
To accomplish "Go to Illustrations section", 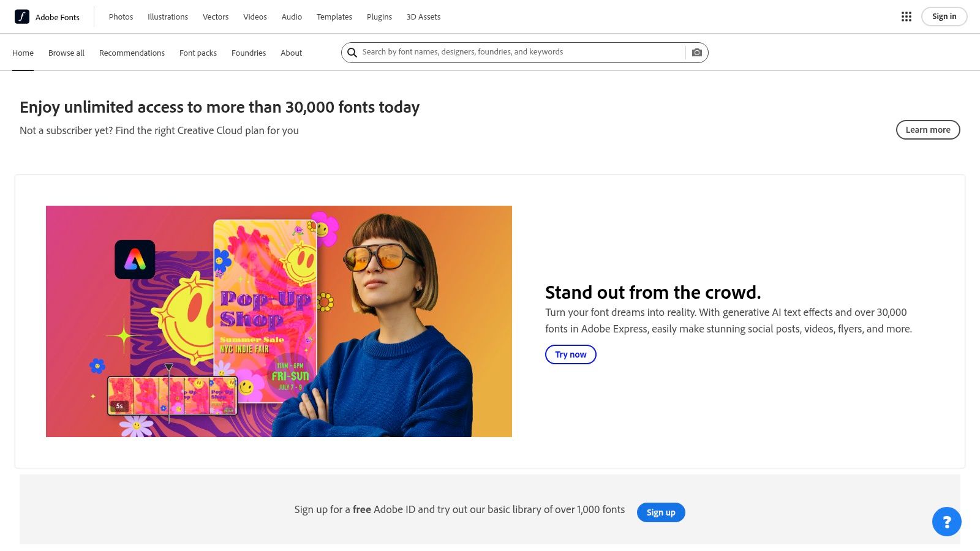I will (168, 17).
